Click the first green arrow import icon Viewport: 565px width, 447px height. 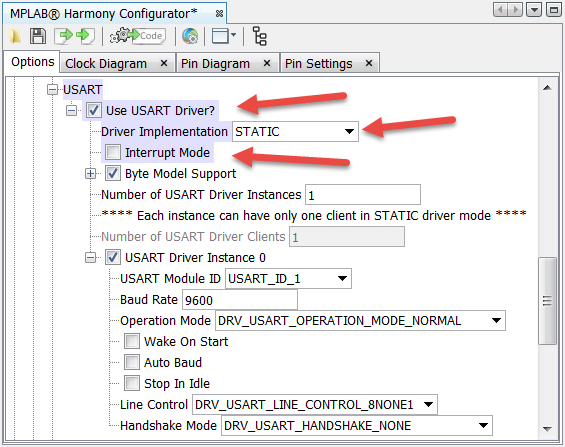point(64,36)
